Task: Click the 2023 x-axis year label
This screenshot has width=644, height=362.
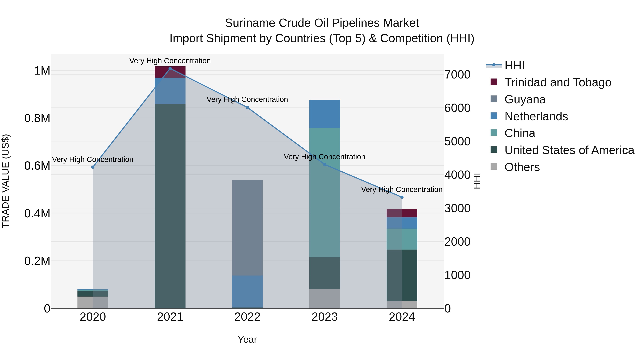Action: [325, 317]
